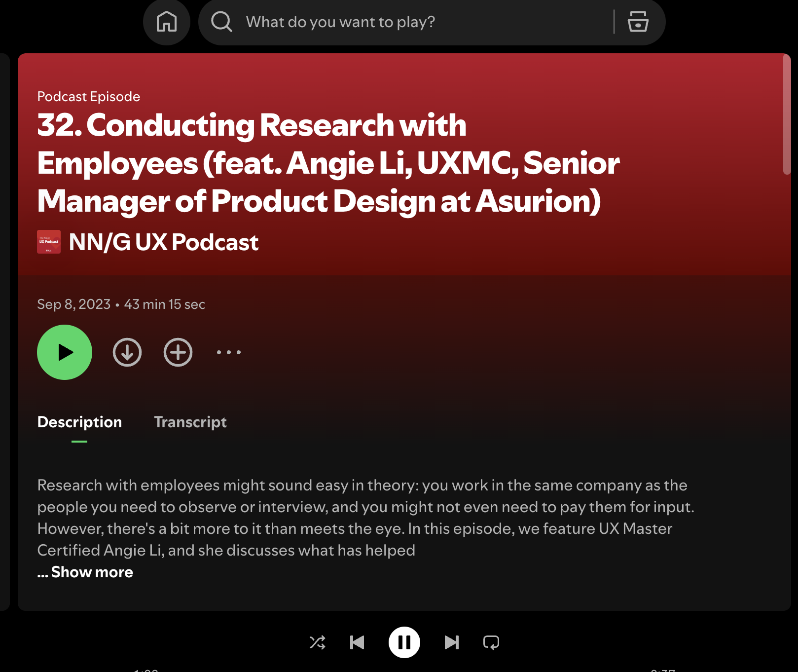Toggle shuffle in the player bar
Screen dimensions: 798x672
317,642
